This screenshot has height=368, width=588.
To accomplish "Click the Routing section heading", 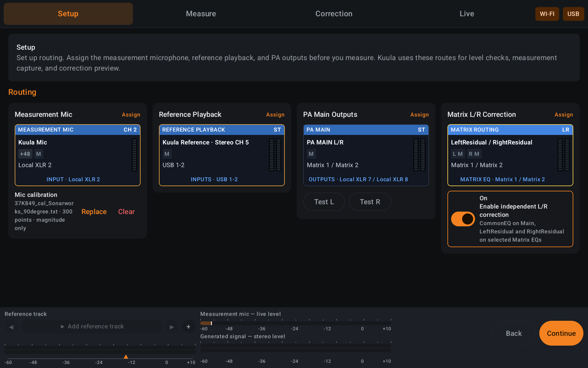I will (22, 92).
